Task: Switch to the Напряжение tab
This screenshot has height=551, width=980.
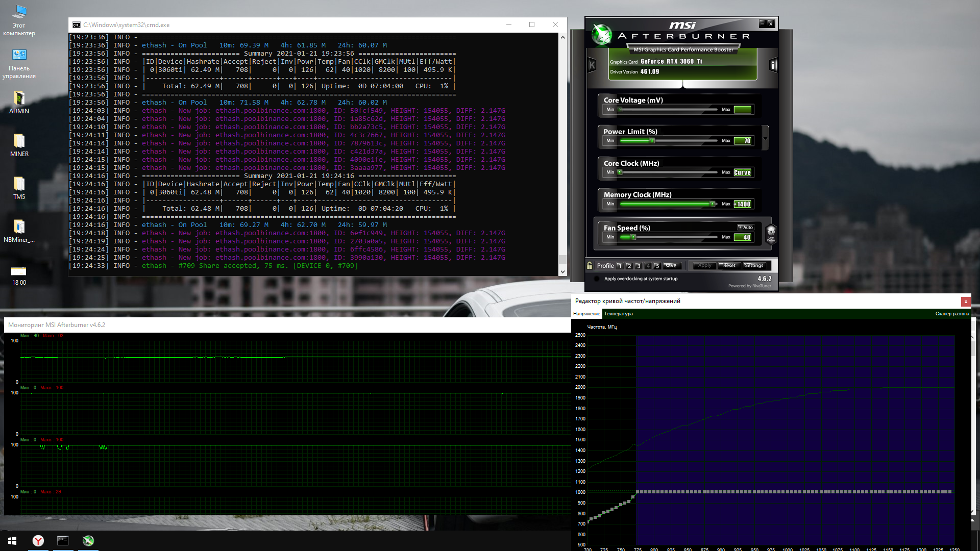Action: 586,314
